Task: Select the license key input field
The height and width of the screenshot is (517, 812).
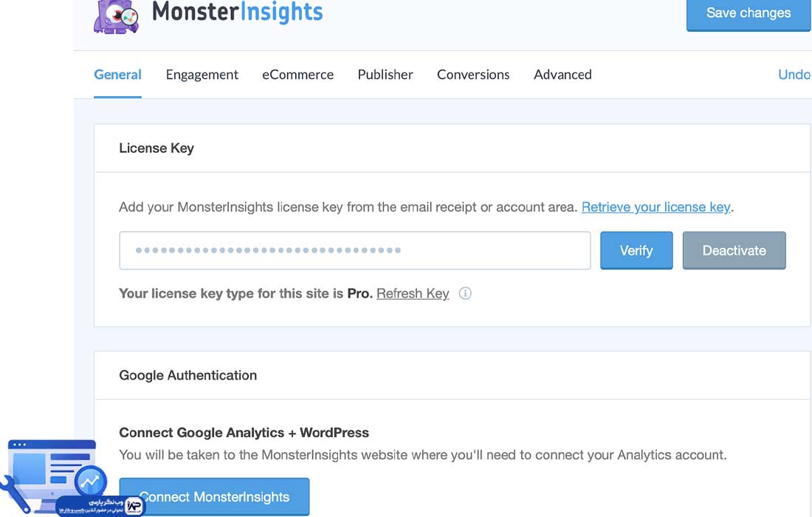Action: (x=354, y=250)
